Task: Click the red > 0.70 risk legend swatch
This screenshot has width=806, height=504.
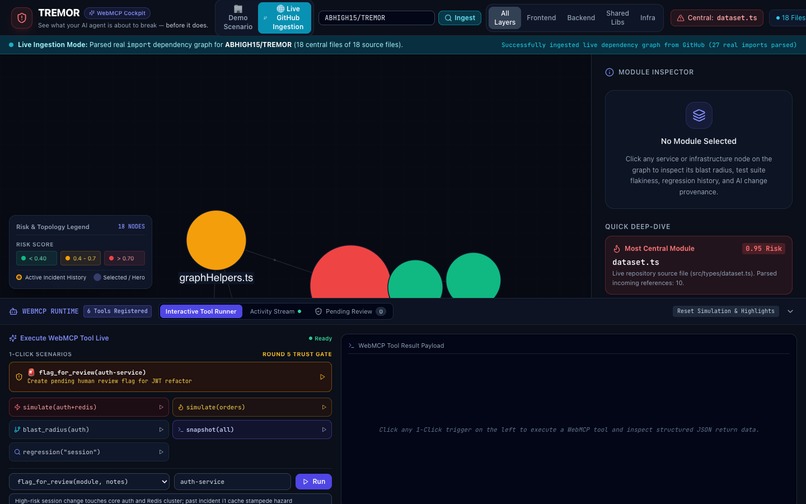Action: [x=124, y=258]
